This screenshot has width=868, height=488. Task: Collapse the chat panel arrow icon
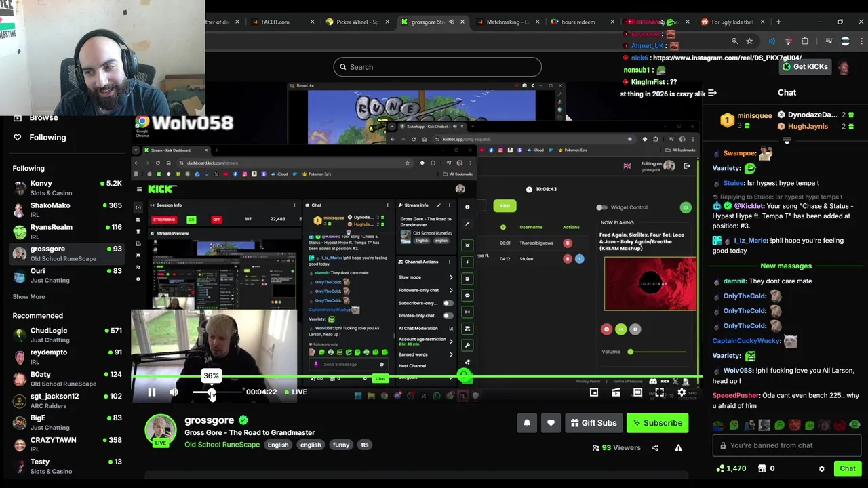(x=712, y=94)
